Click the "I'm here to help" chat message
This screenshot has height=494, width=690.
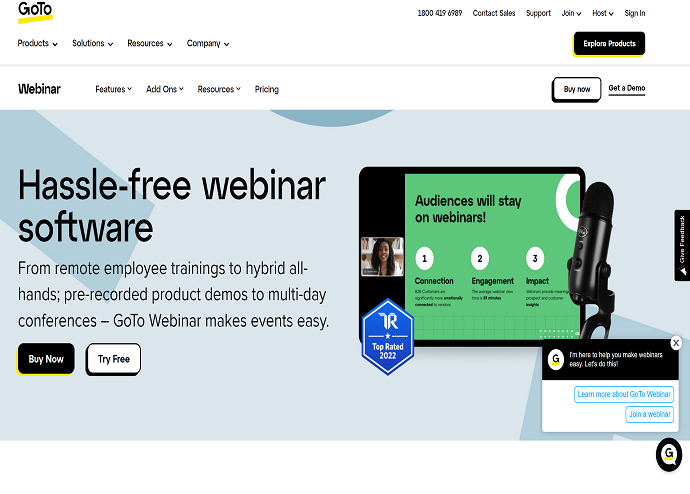pyautogui.click(x=616, y=359)
